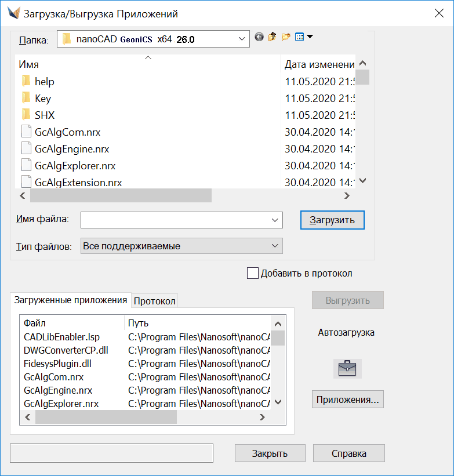The width and height of the screenshot is (454, 476).
Task: Switch to the Протокол tab
Action: 154,301
